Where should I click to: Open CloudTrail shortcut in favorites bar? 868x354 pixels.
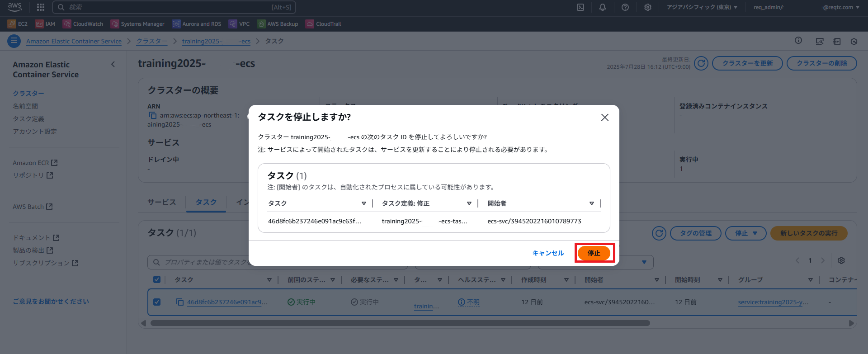click(x=323, y=24)
